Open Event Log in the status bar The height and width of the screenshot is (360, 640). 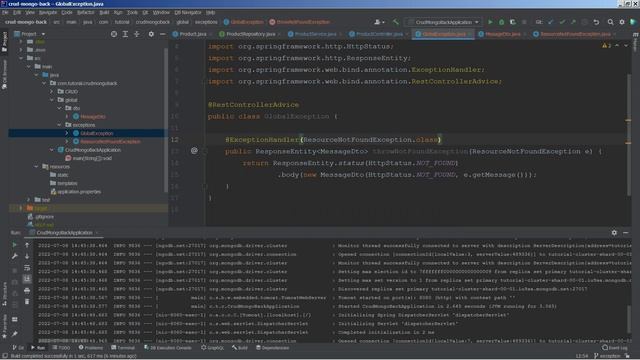click(x=615, y=348)
